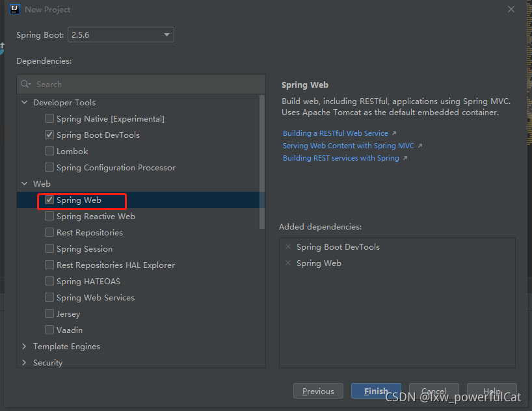
Task: Enable the Lombok checkbox
Action: click(x=49, y=151)
